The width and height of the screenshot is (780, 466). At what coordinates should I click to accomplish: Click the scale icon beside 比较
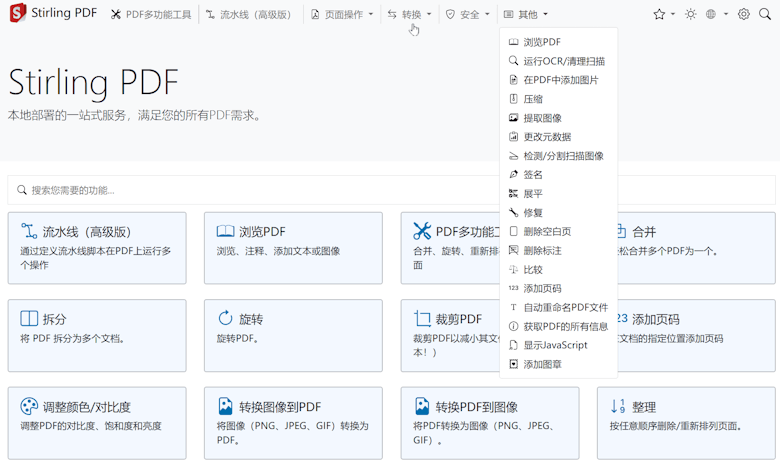pos(513,269)
